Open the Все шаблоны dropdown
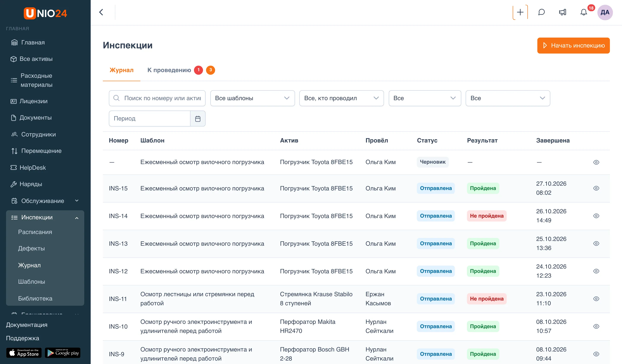Image resolution: width=622 pixels, height=364 pixels. [x=252, y=98]
